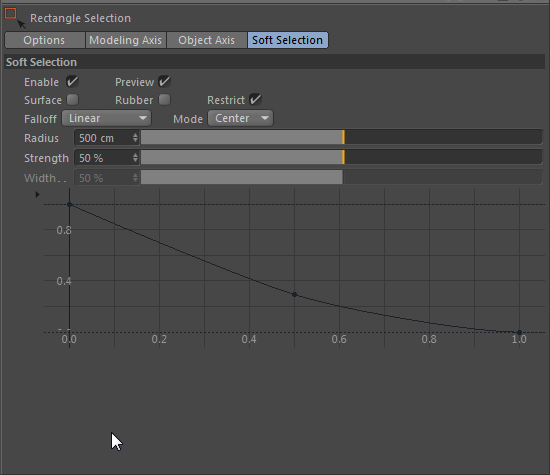550x475 pixels.
Task: Toggle the Enable checkbox
Action: pos(72,82)
